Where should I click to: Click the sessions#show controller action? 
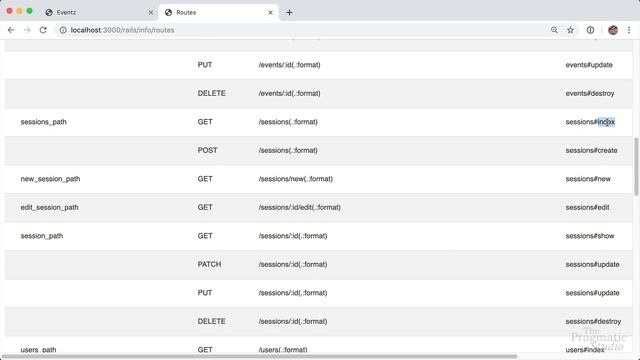(x=590, y=236)
